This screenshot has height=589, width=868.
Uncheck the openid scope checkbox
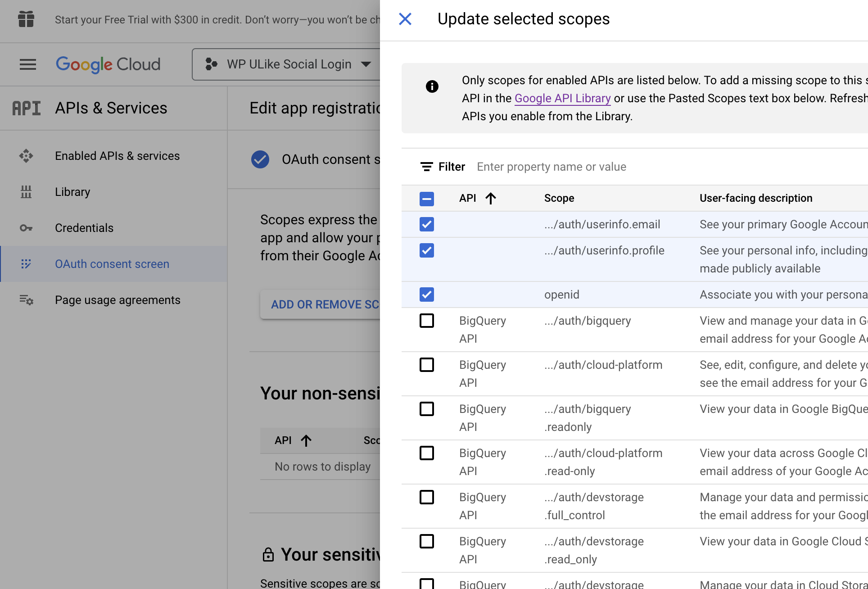(426, 294)
